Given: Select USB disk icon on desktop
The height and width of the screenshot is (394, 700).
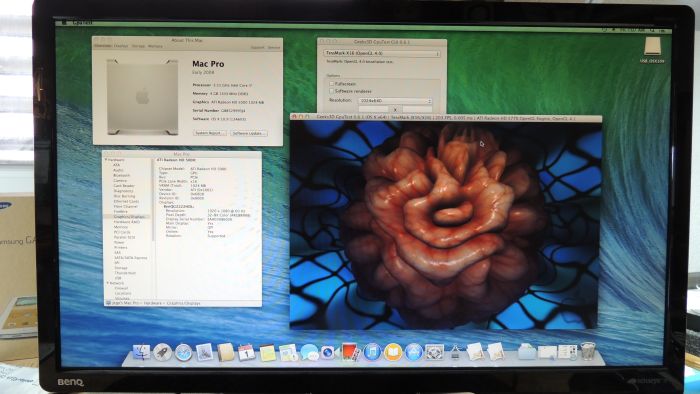Looking at the screenshot, I should coord(652,47).
